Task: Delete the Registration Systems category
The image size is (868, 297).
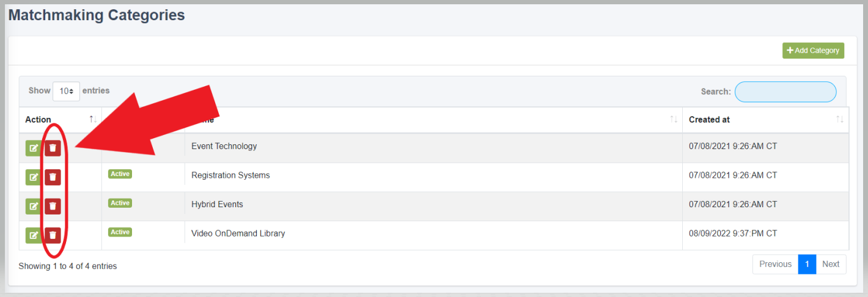Action: coord(53,177)
